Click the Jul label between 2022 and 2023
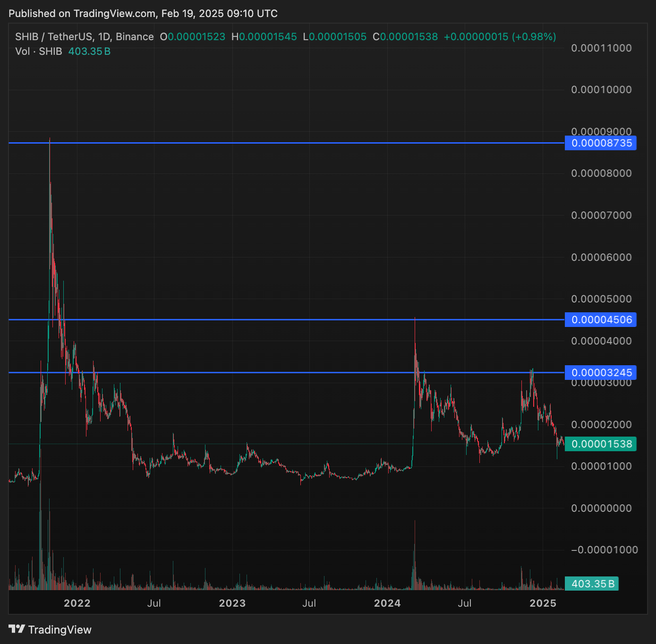This screenshot has height=644, width=656. coord(154,603)
